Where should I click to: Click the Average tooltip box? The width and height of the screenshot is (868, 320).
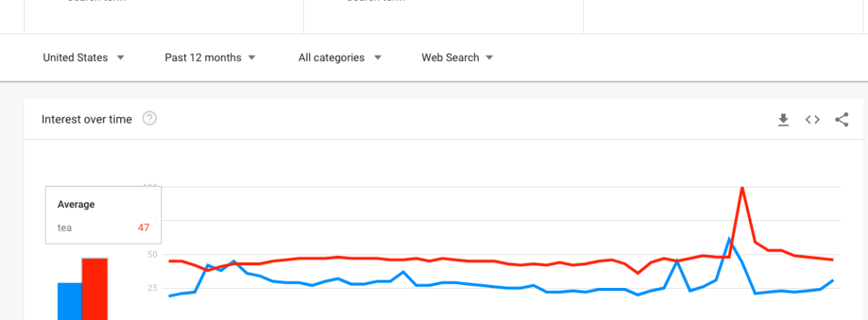point(103,215)
